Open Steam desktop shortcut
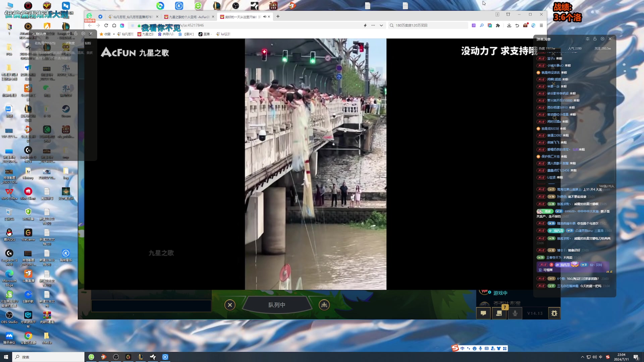Image resolution: width=644 pixels, height=362 pixels. point(66,111)
